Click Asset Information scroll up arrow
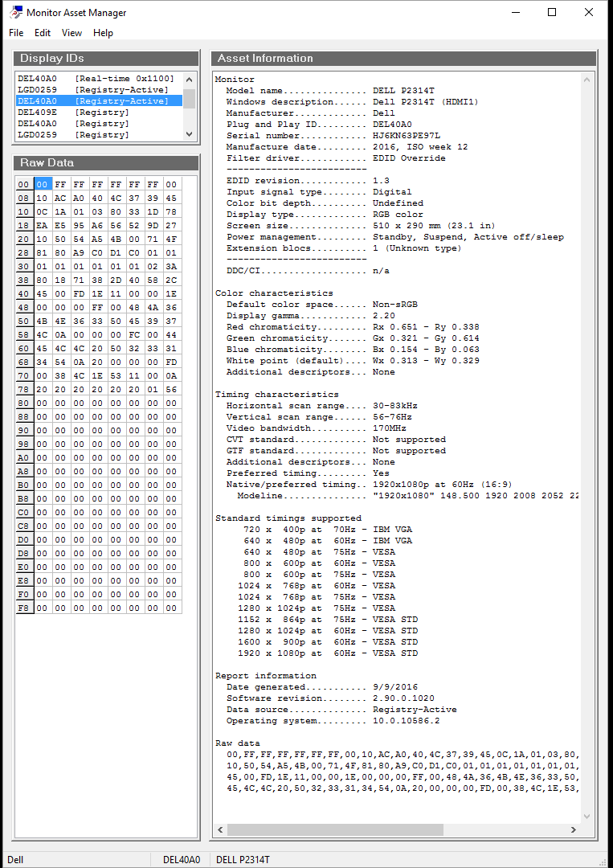Image resolution: width=613 pixels, height=868 pixels. (x=588, y=80)
